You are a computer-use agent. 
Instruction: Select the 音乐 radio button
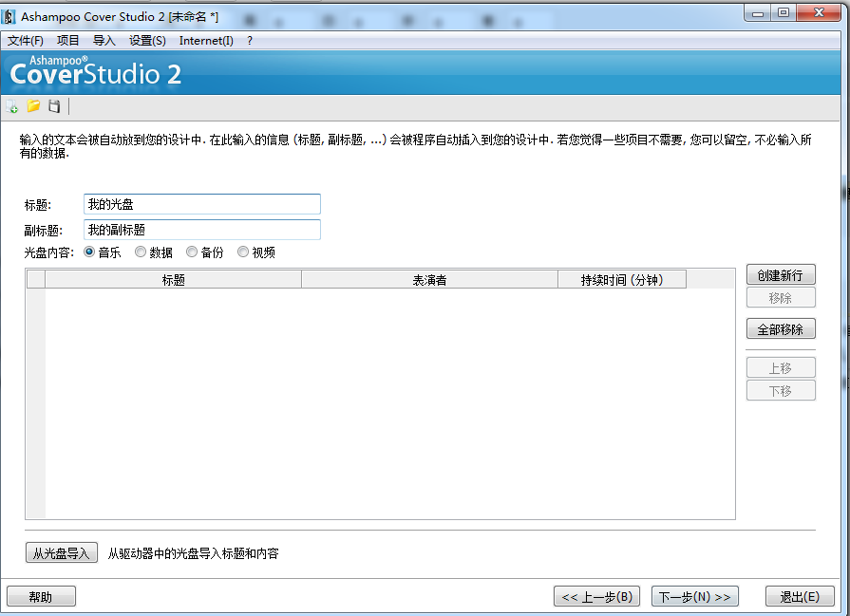tap(90, 252)
